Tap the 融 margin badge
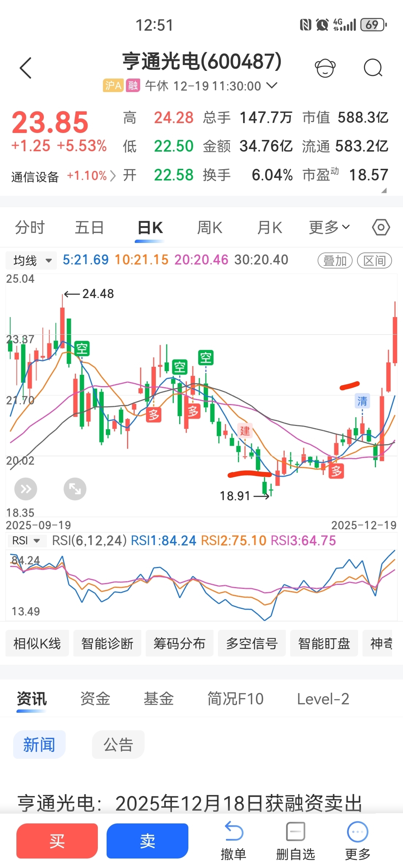The height and width of the screenshot is (868, 403). point(133,85)
